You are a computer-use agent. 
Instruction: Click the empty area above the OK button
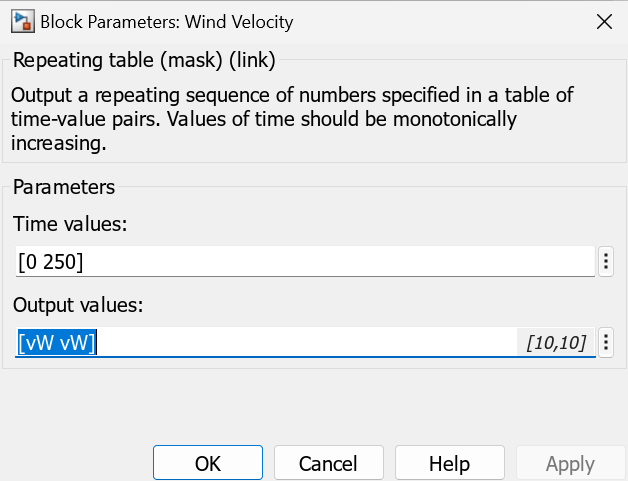coord(208,410)
